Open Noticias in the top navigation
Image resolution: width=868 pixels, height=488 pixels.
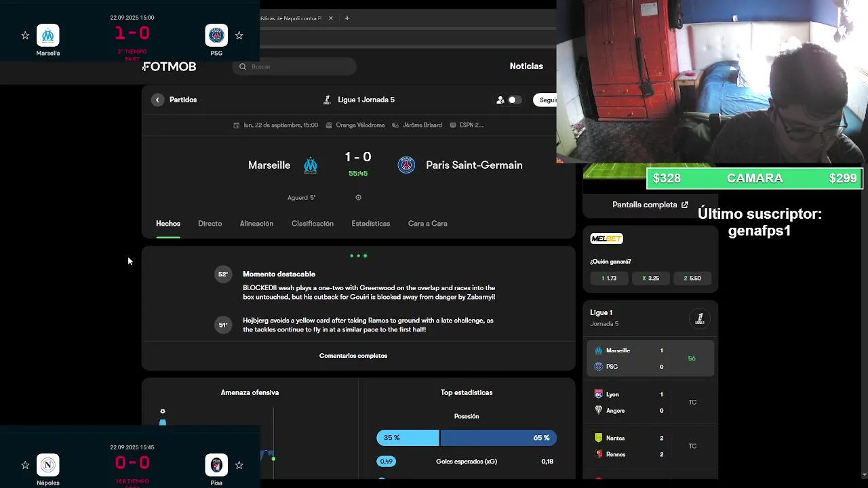[x=526, y=66]
